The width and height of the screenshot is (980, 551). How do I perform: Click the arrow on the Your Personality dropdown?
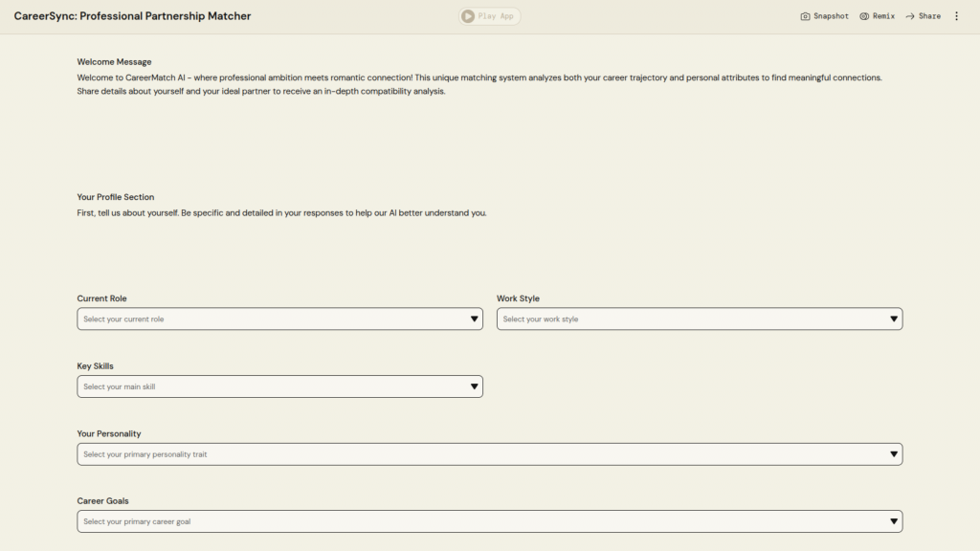click(894, 454)
